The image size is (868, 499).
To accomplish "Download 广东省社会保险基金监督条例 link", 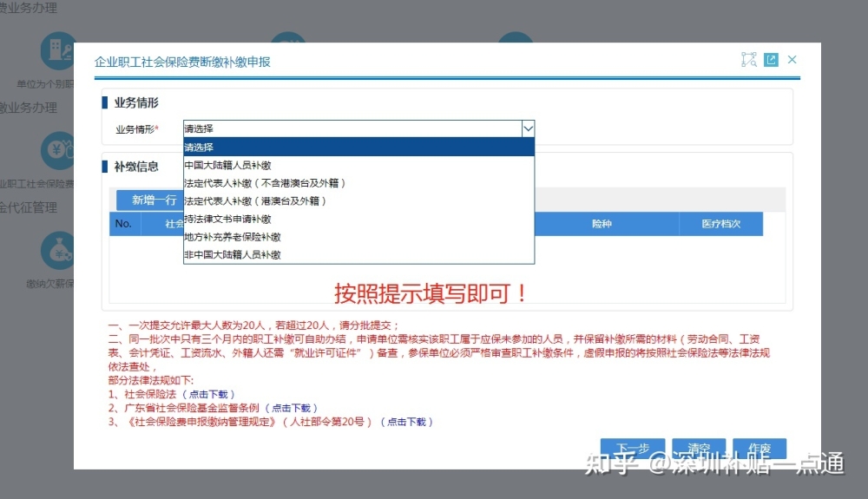I will coord(291,408).
